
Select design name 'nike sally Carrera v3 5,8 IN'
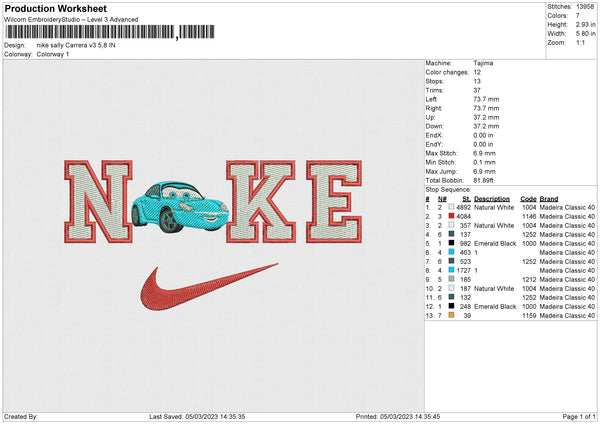(76, 45)
